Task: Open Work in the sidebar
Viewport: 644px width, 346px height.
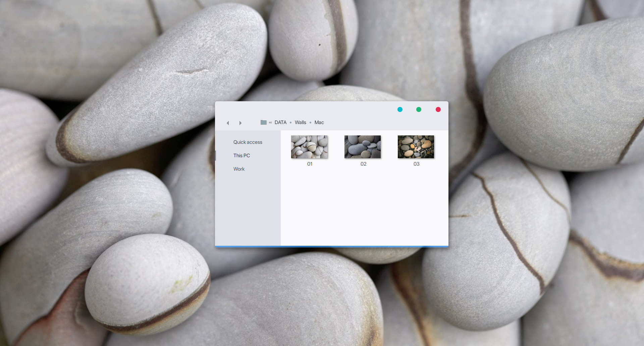Action: (239, 169)
